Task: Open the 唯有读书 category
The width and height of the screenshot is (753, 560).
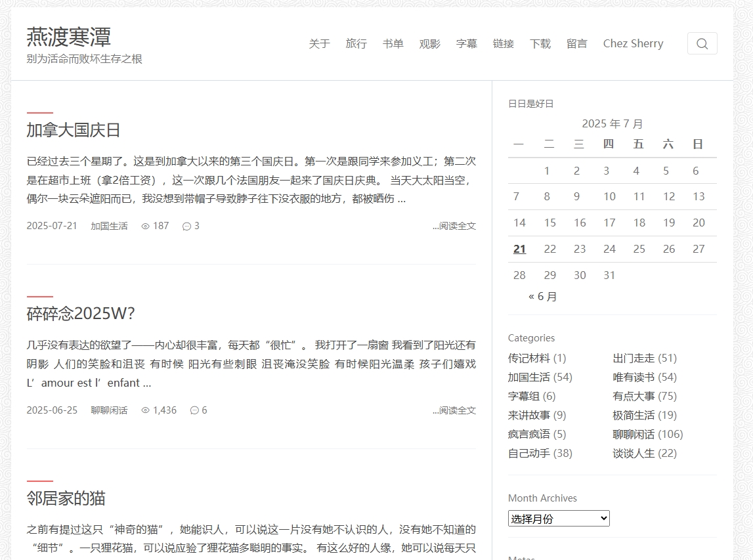Action: (x=634, y=377)
